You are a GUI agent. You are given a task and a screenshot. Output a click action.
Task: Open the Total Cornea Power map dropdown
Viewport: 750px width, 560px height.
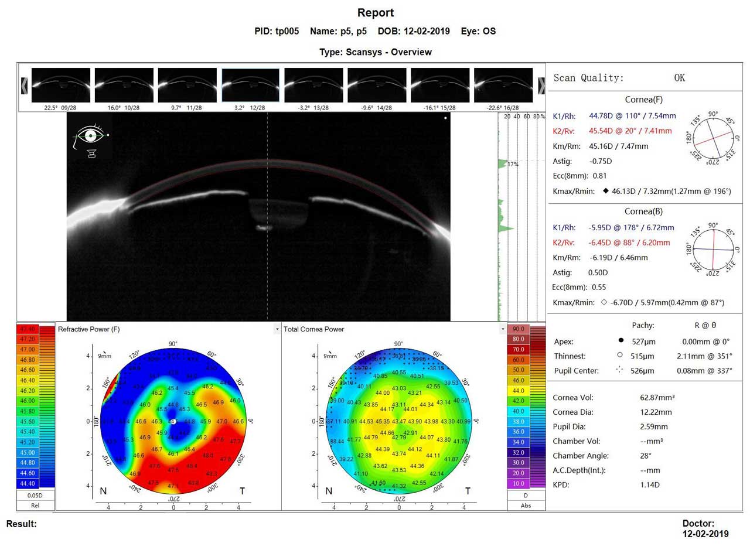503,329
